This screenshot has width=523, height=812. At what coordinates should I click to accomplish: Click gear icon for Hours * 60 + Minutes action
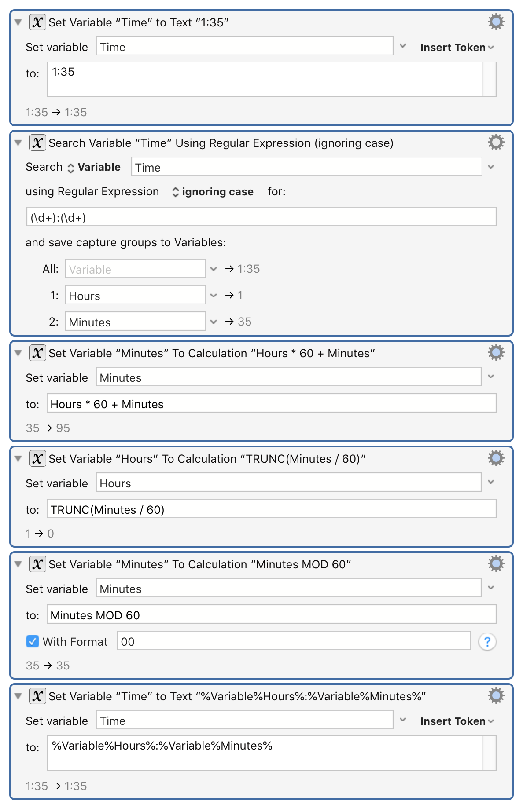coord(496,352)
